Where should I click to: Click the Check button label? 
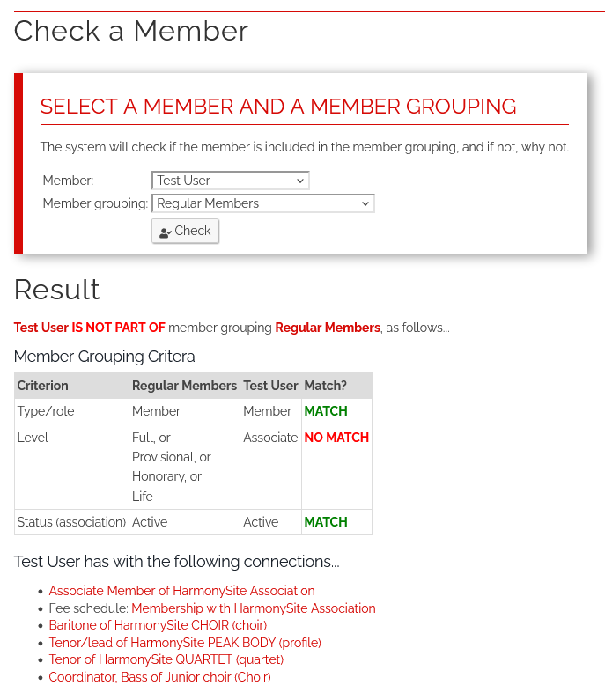(193, 231)
